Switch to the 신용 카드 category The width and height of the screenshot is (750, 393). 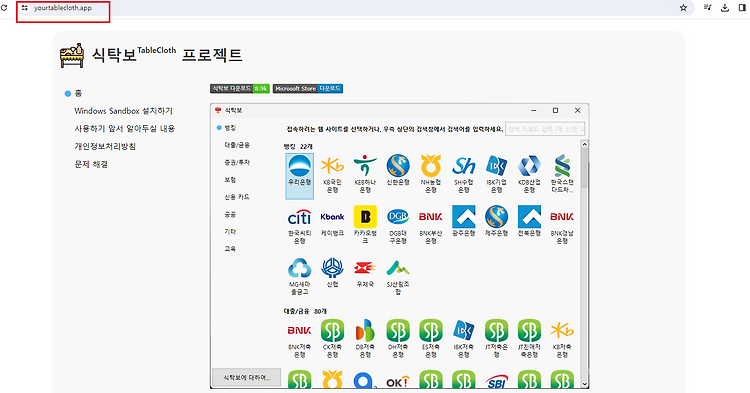pos(237,197)
